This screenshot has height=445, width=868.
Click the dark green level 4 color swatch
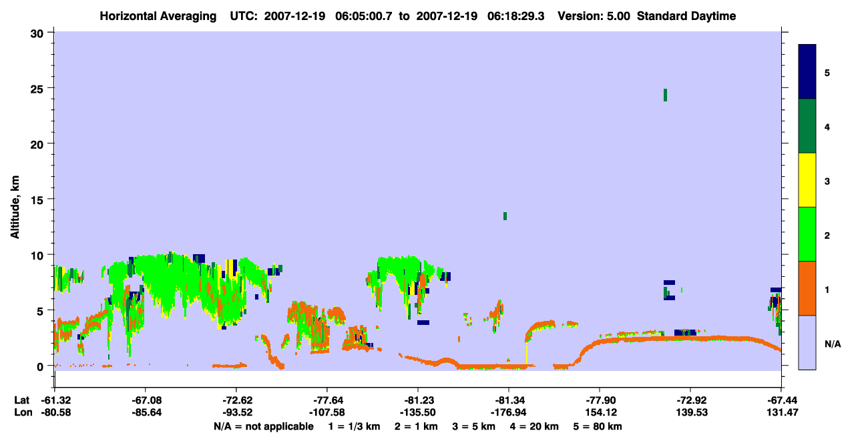[807, 126]
